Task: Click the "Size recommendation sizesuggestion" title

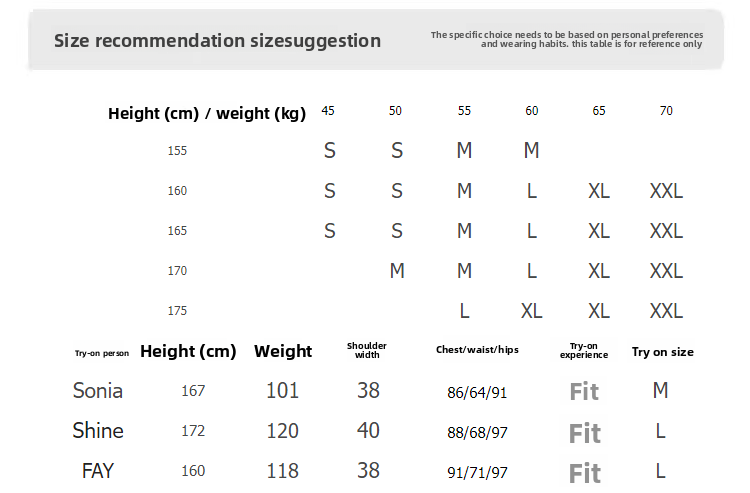Action: [x=217, y=41]
